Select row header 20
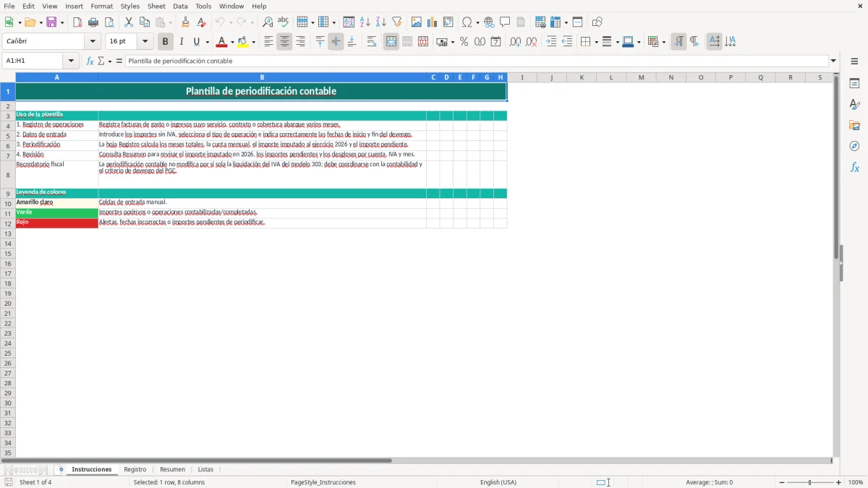The width and height of the screenshot is (868, 488). (8, 304)
